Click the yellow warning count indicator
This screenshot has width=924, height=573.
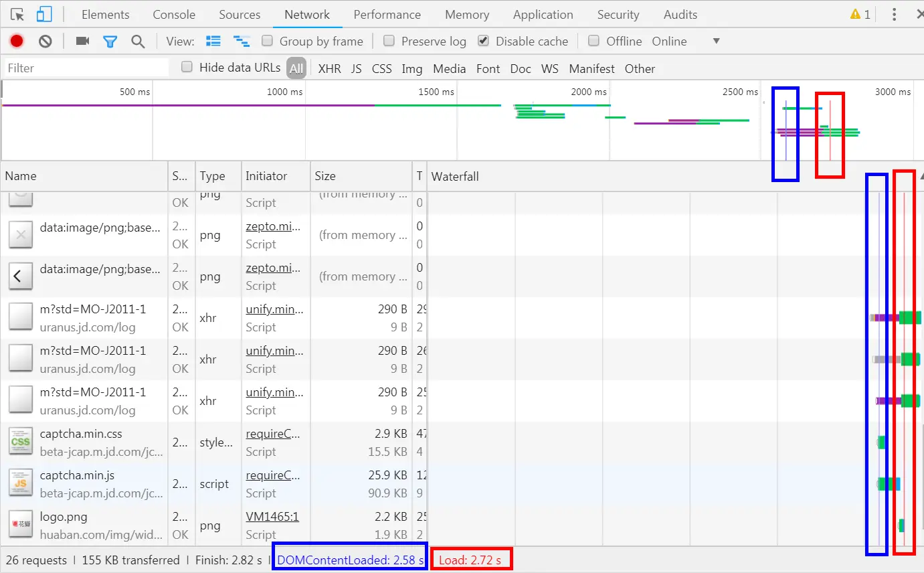(860, 14)
